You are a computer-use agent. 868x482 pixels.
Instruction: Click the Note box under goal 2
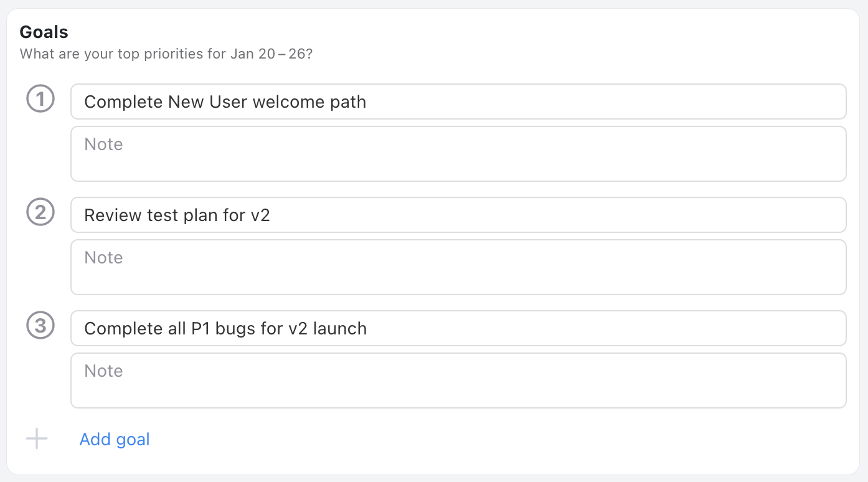coord(458,267)
